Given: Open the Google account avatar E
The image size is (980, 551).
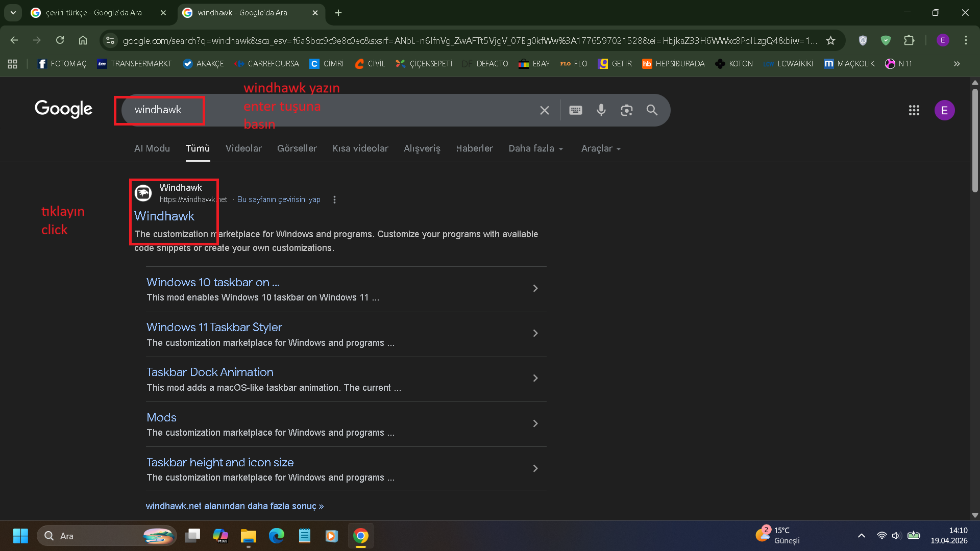Looking at the screenshot, I should [x=944, y=110].
